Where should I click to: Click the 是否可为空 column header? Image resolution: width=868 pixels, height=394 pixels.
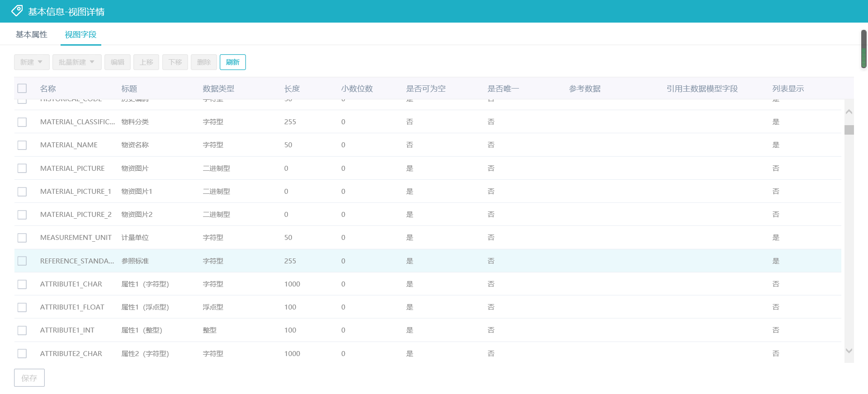426,89
